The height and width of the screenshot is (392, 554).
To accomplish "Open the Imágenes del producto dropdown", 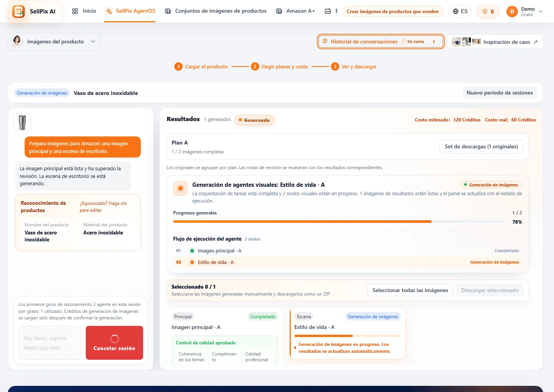I will click(x=54, y=42).
